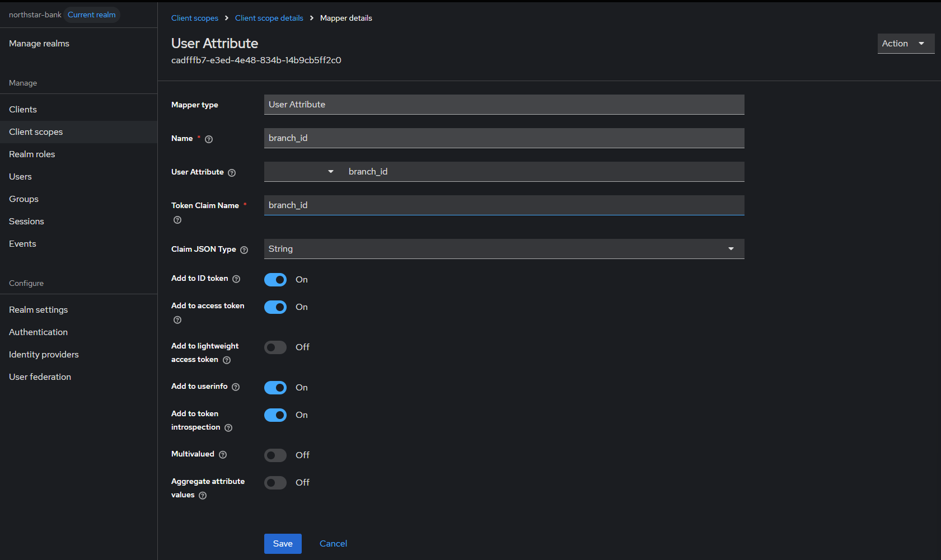Enable the Multivalued switch
The width and height of the screenshot is (941, 560).
275,455
